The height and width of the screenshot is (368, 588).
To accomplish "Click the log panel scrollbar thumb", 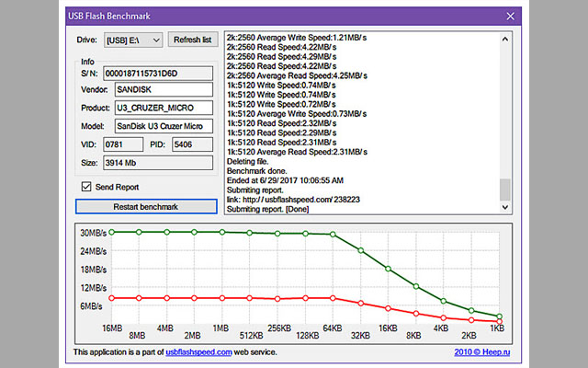I will point(504,189).
